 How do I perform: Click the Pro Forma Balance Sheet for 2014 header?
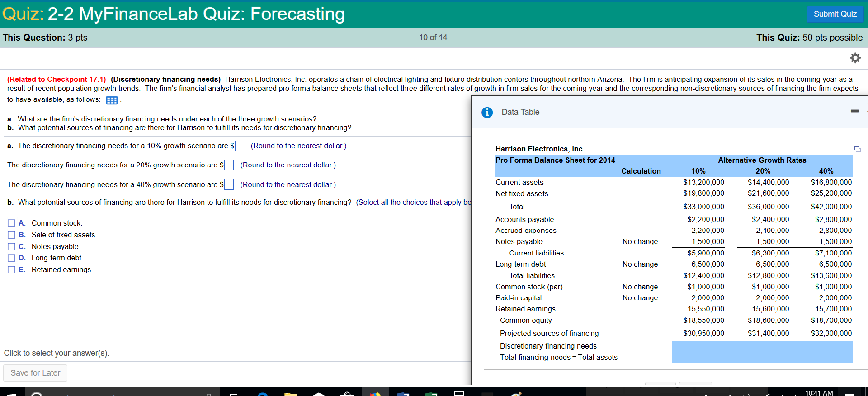[x=555, y=160]
